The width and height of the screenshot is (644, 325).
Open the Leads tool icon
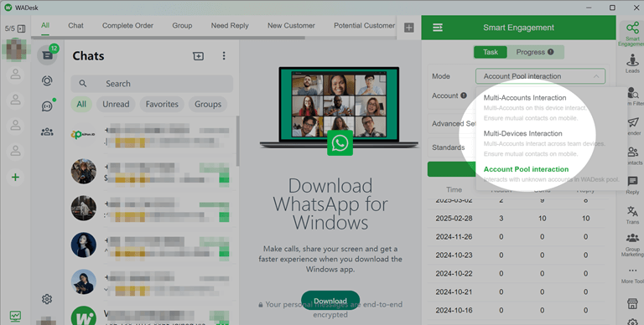point(632,64)
